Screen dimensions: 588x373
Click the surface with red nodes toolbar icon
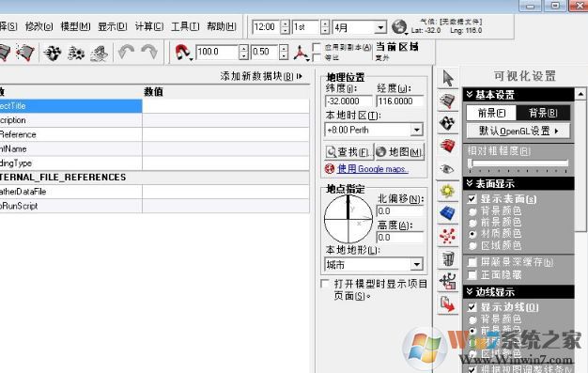(24, 53)
